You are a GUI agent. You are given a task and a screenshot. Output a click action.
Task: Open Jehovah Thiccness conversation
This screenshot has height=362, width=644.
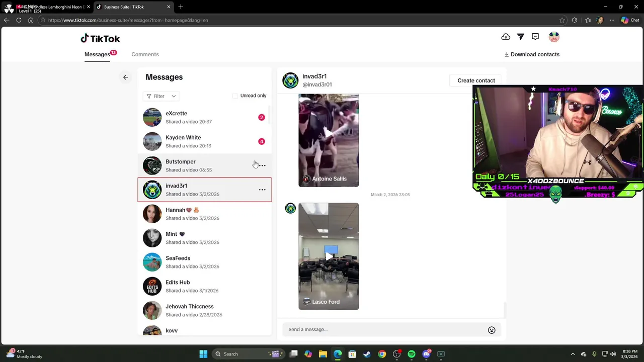click(x=204, y=310)
